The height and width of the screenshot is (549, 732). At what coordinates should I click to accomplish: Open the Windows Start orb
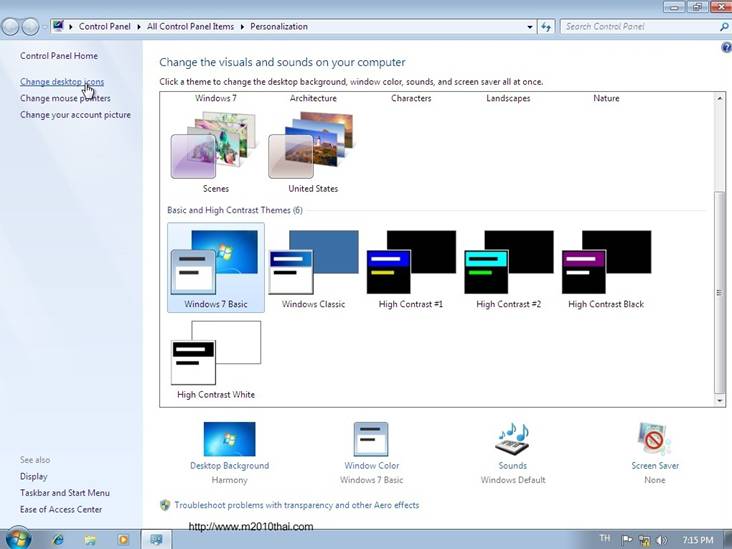pyautogui.click(x=17, y=539)
